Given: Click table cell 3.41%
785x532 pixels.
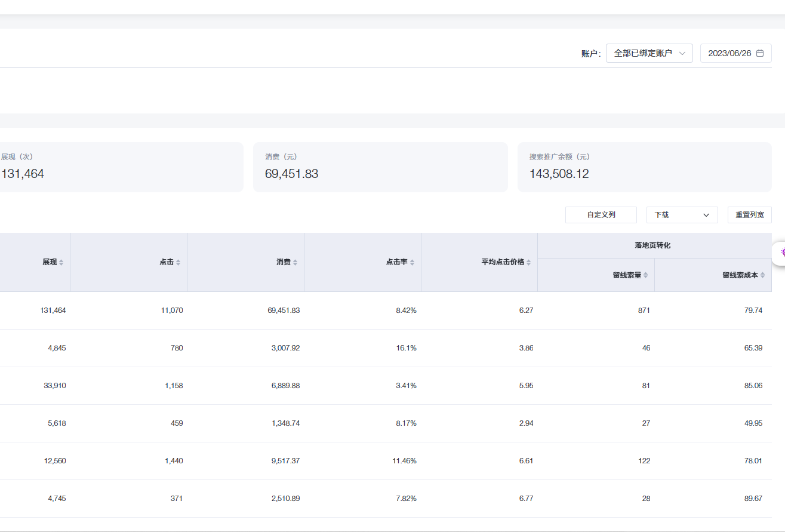Looking at the screenshot, I should point(407,386).
